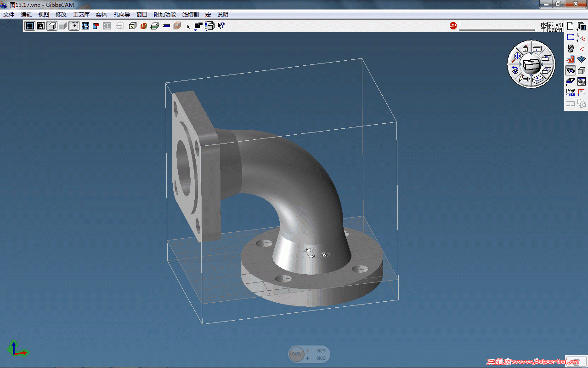Viewport: 588px width, 368px height.
Task: Open the 编辑 menu
Action: coord(26,15)
